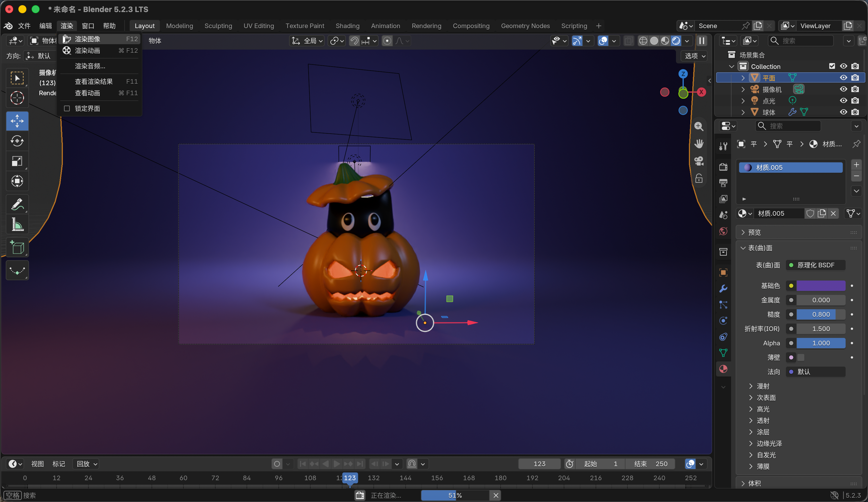The image size is (868, 502).
Task: Click the 糙度 0.800 slider
Action: click(821, 314)
